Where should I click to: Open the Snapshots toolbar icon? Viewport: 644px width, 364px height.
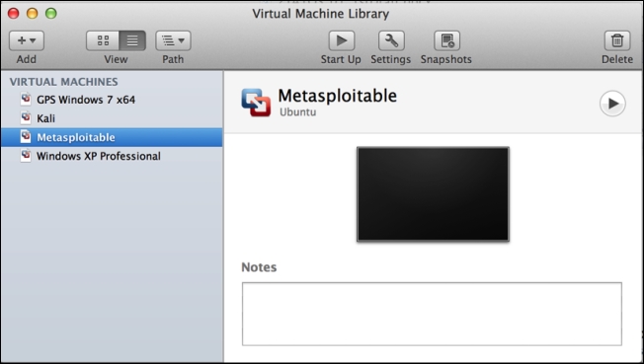click(446, 40)
